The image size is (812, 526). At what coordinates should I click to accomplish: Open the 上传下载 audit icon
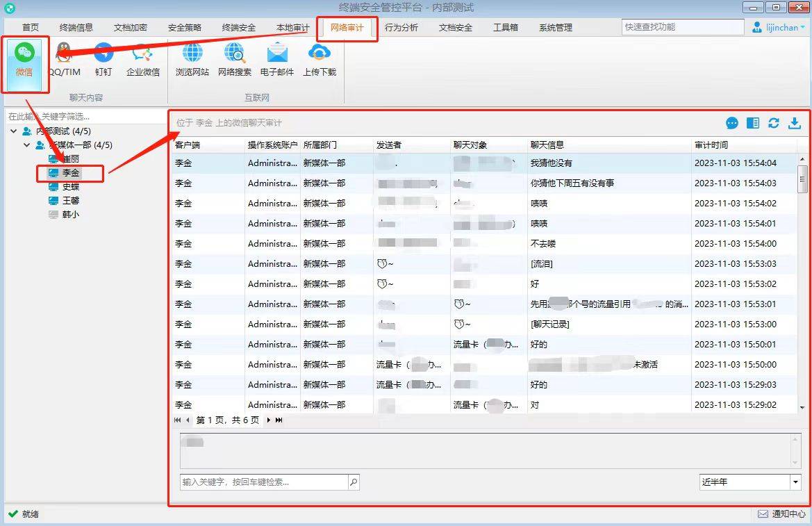point(320,60)
